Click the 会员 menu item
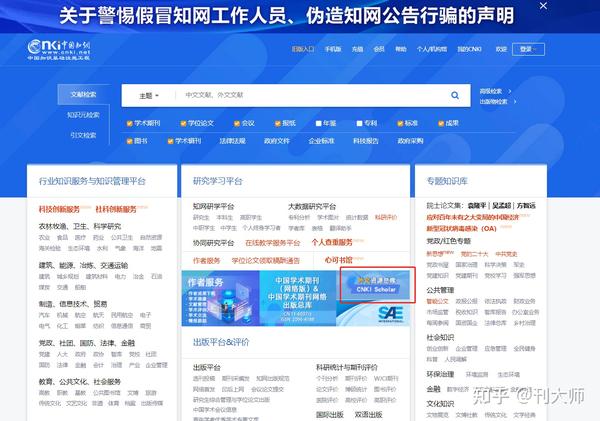 coord(379,49)
